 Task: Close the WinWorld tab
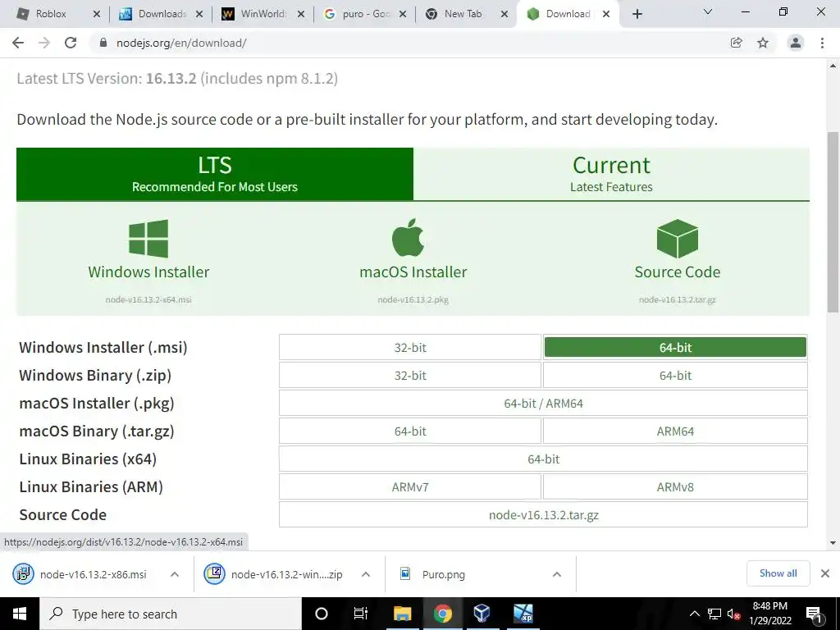coord(301,14)
